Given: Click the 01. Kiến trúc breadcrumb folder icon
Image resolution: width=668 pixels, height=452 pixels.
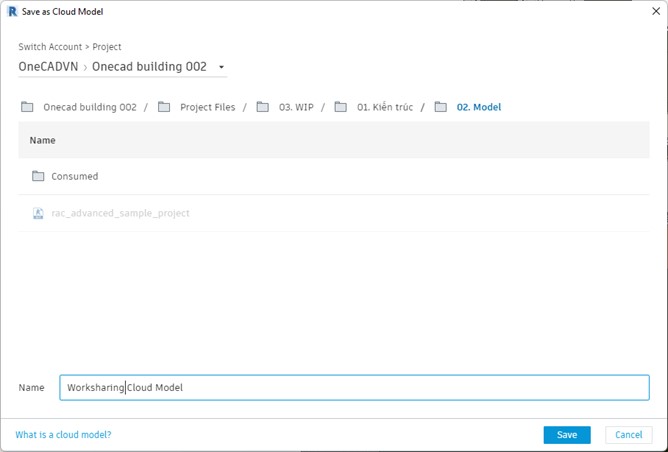Looking at the screenshot, I should pyautogui.click(x=340, y=107).
